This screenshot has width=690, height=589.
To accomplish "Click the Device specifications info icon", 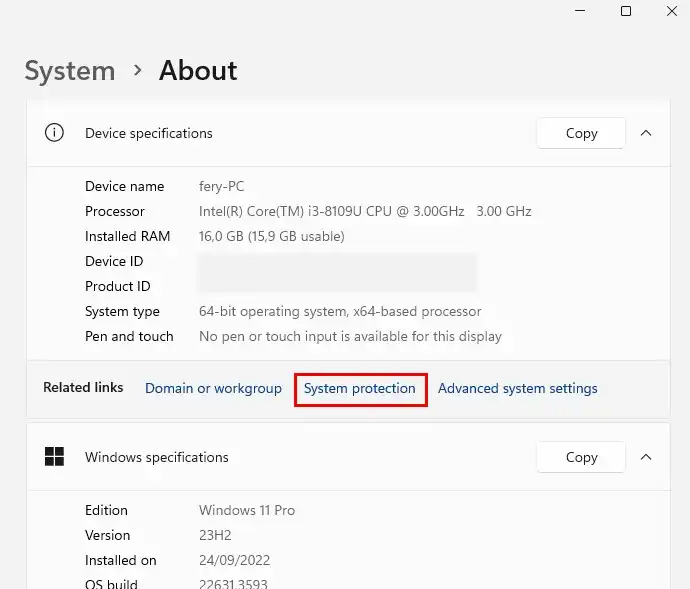I will point(54,133).
